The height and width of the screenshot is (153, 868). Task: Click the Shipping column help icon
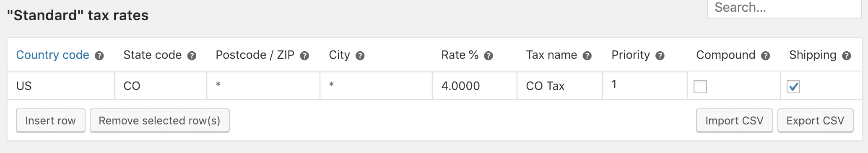point(847,56)
